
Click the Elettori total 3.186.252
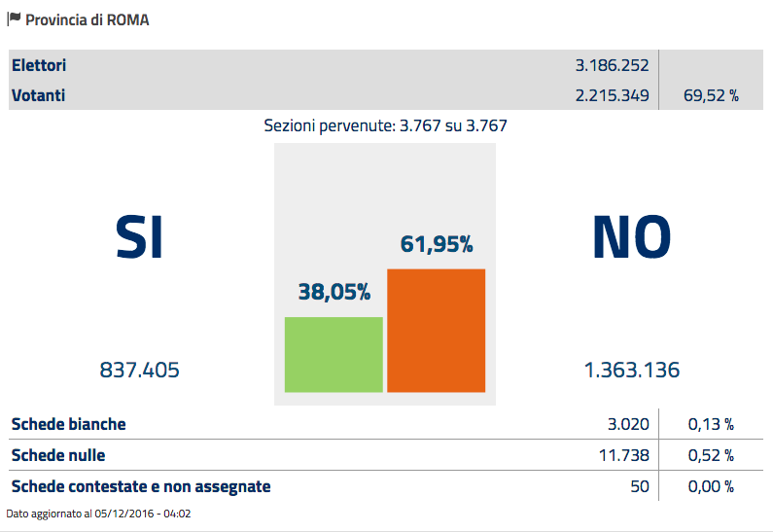[613, 65]
